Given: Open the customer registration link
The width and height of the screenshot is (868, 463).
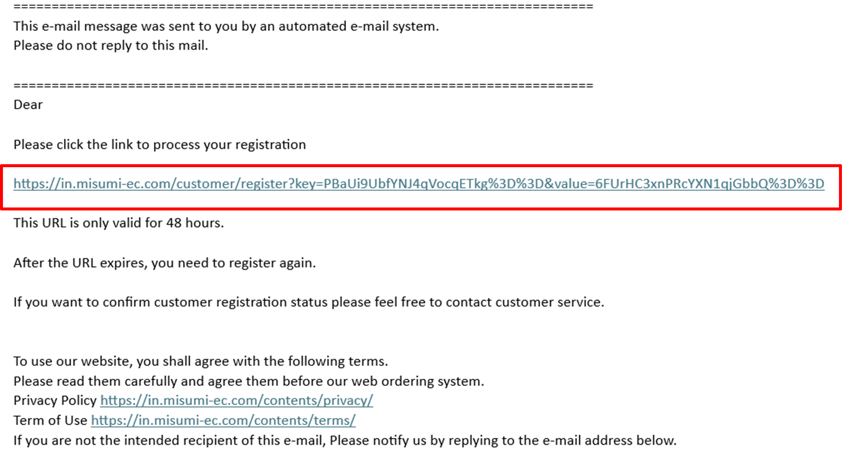Looking at the screenshot, I should tap(418, 184).
